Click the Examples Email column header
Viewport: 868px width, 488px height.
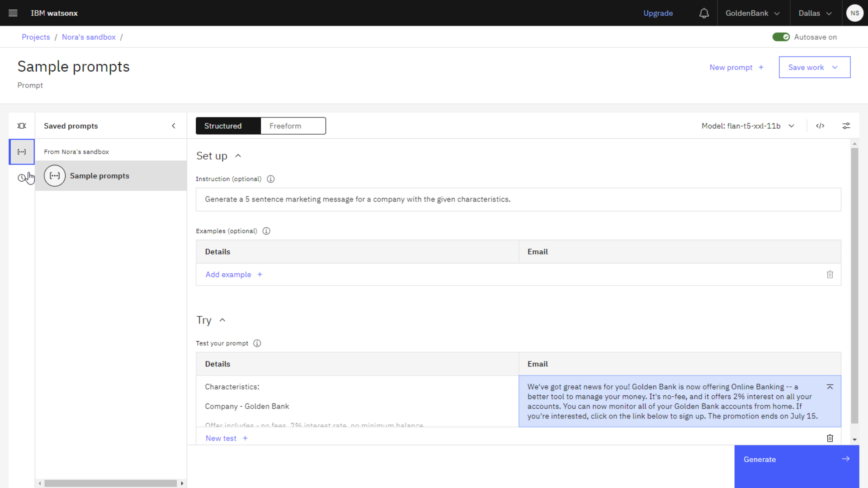[680, 252]
